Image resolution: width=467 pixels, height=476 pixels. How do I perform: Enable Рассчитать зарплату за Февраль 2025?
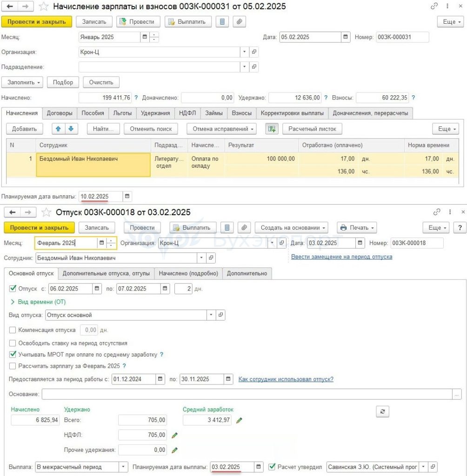point(13,366)
